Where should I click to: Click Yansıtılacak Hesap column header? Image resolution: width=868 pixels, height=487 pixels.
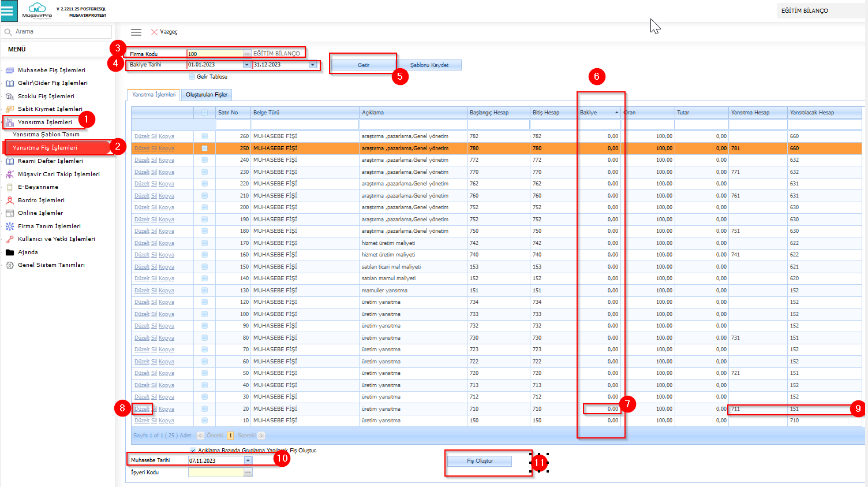pos(825,113)
